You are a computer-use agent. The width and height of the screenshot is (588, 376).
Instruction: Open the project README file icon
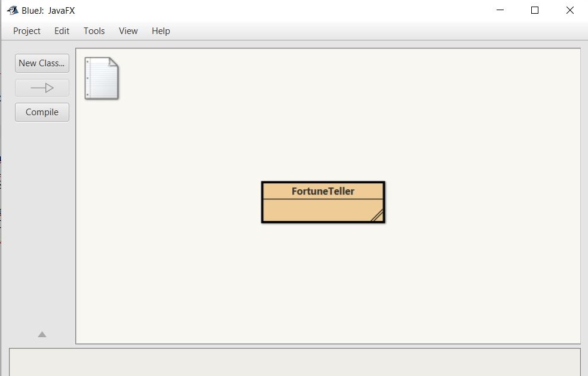101,78
